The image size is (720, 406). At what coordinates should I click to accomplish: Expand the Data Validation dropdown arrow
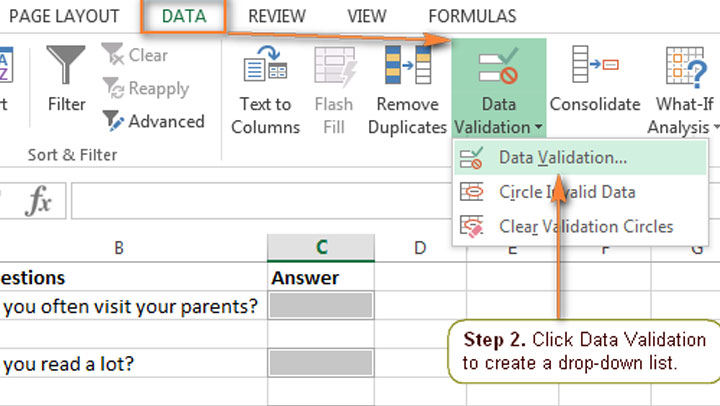(539, 128)
